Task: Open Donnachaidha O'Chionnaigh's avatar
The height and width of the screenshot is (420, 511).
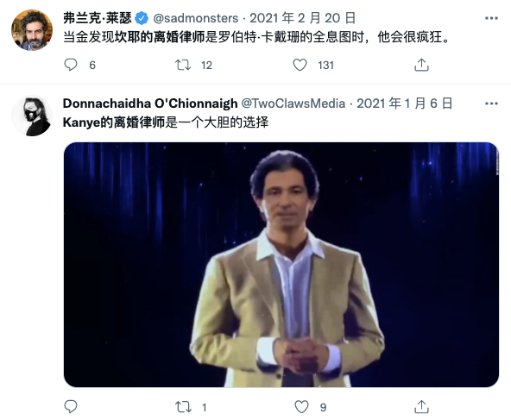Action: click(x=32, y=116)
